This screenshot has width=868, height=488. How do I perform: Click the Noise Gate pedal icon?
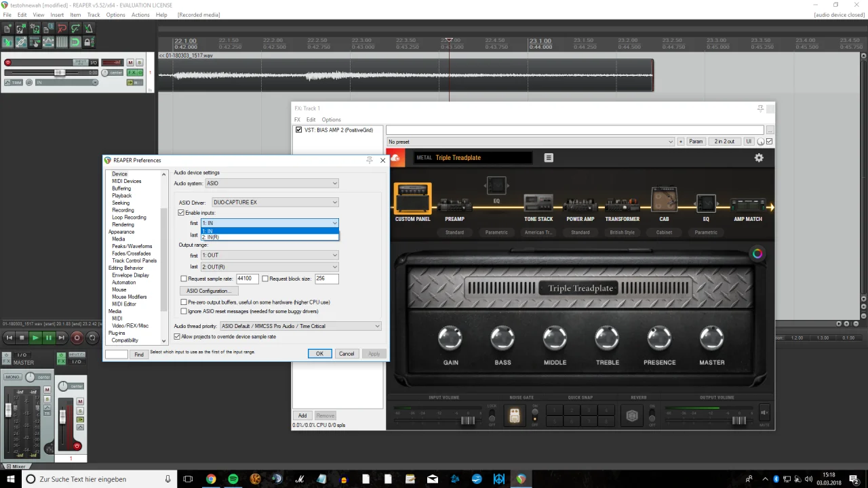pyautogui.click(x=515, y=417)
